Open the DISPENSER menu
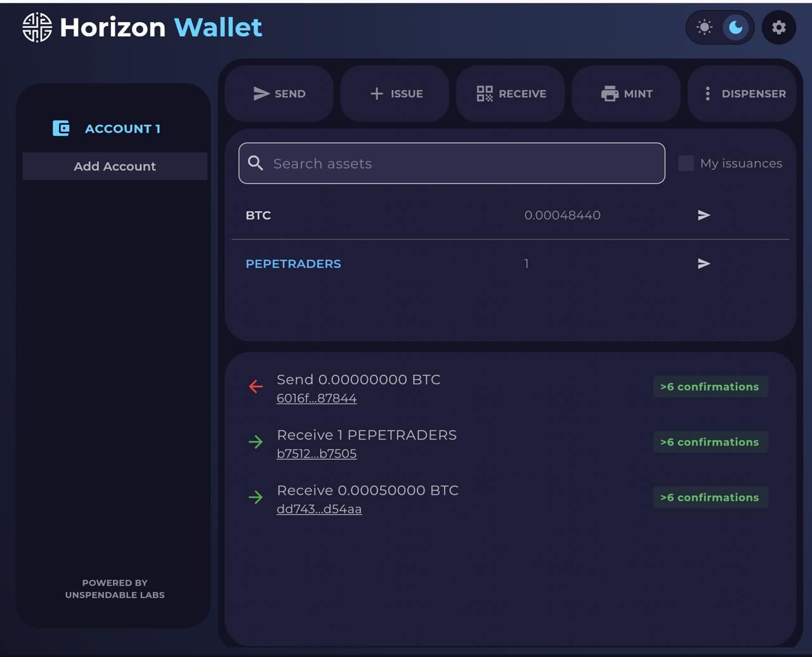 coord(742,94)
